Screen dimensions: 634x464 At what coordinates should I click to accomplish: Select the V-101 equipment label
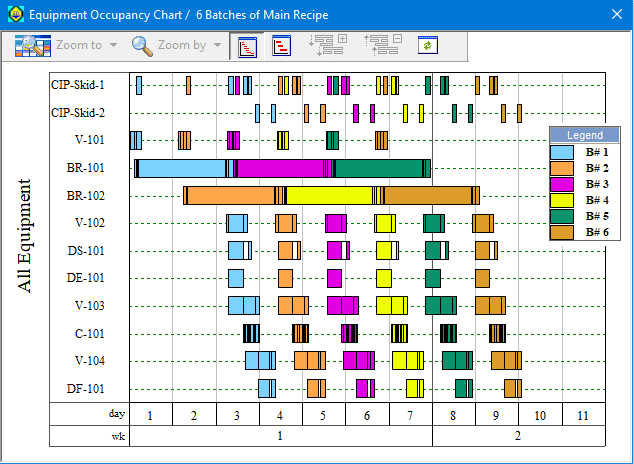click(x=89, y=140)
